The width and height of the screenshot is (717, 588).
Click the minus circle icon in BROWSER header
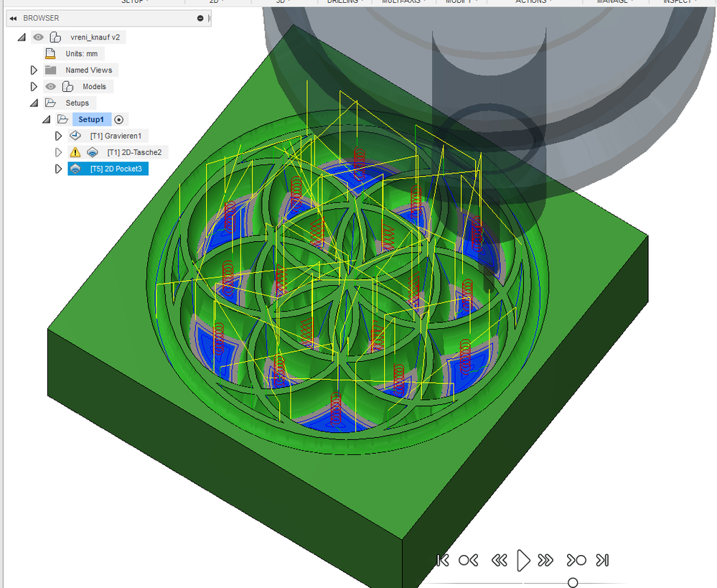(200, 18)
